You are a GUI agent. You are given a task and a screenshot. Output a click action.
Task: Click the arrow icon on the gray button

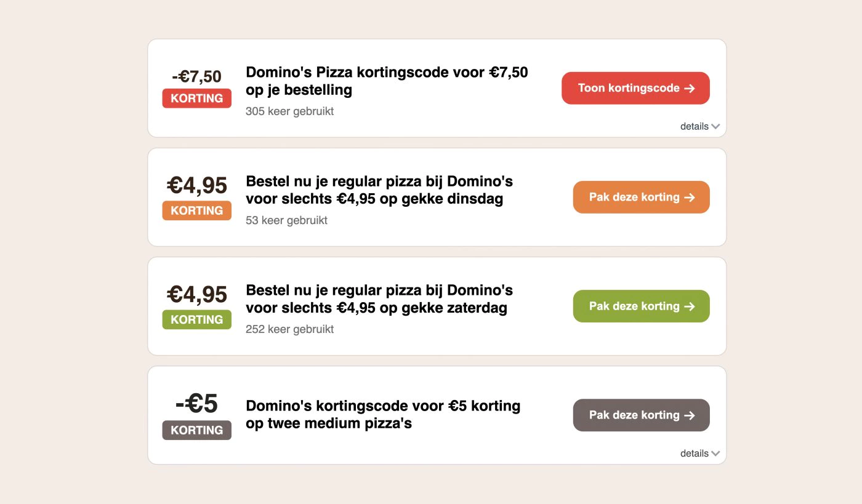coord(690,415)
